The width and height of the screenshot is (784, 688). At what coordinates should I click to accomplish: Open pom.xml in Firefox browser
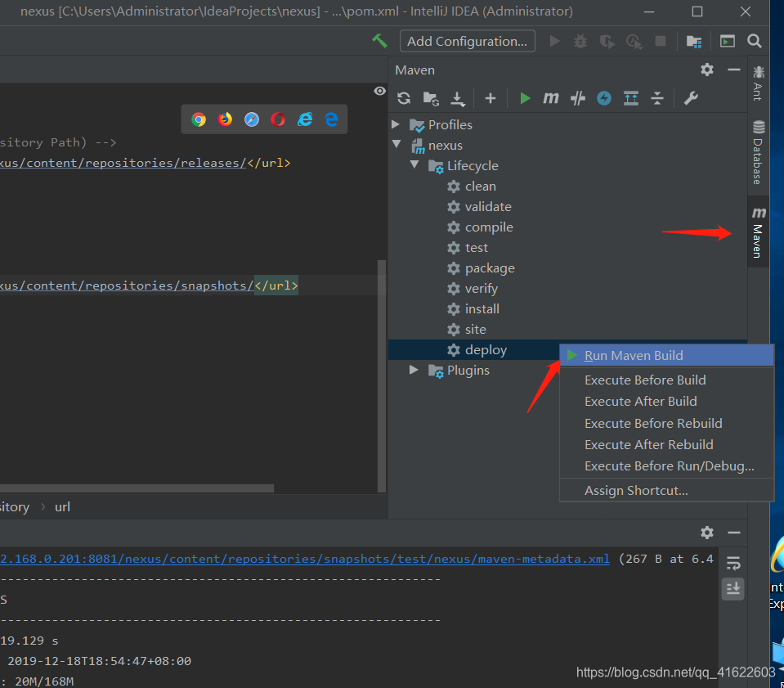[225, 119]
